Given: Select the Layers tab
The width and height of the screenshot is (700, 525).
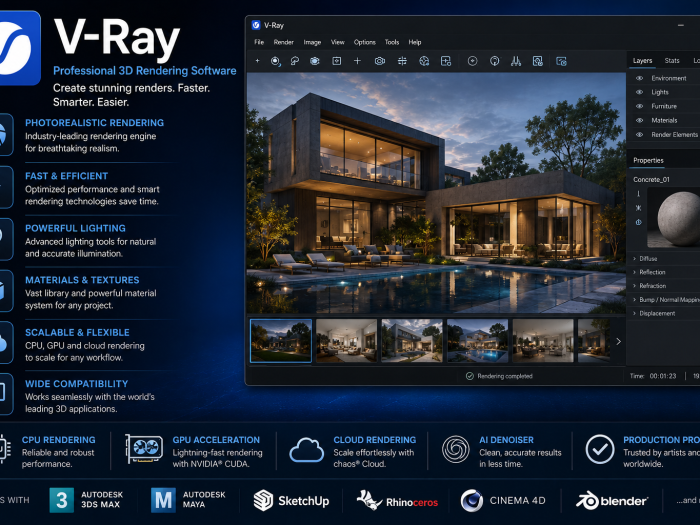Looking at the screenshot, I should pos(642,60).
